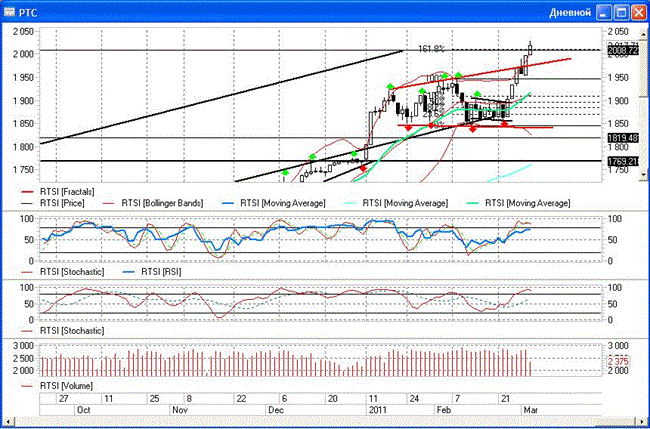
Task: Click the Dec month label on time axis
Action: 276,410
